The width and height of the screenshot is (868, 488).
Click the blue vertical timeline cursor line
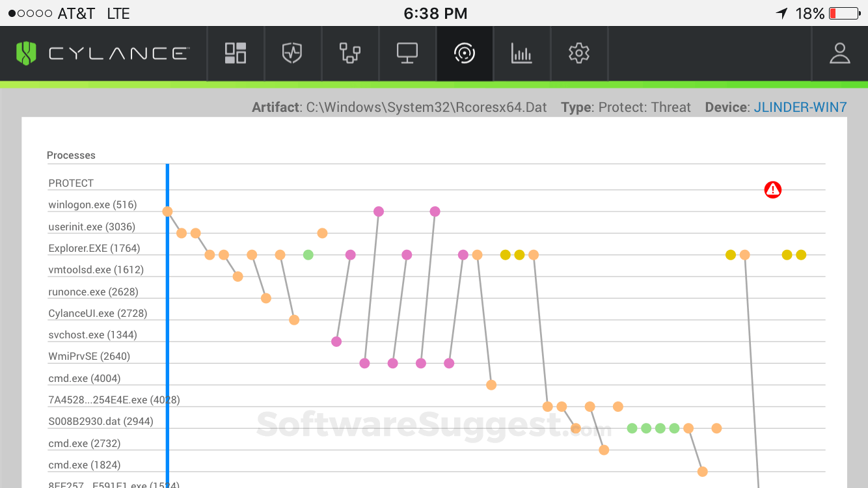tap(167, 293)
